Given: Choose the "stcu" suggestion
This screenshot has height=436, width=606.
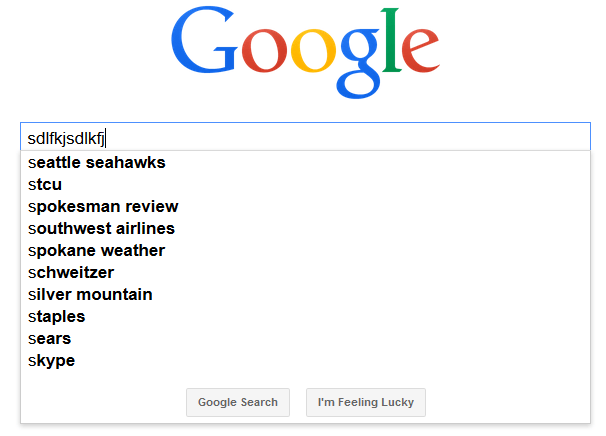Looking at the screenshot, I should point(45,184).
